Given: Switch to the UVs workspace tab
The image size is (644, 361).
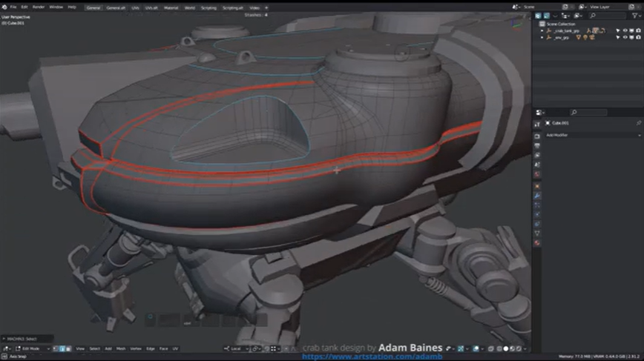Looking at the screenshot, I should 135,8.
